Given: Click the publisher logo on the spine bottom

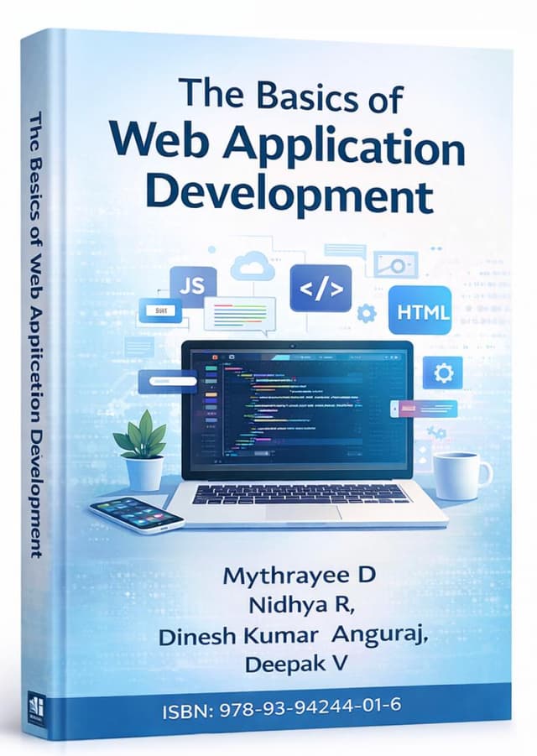Looking at the screenshot, I should pos(35,708).
